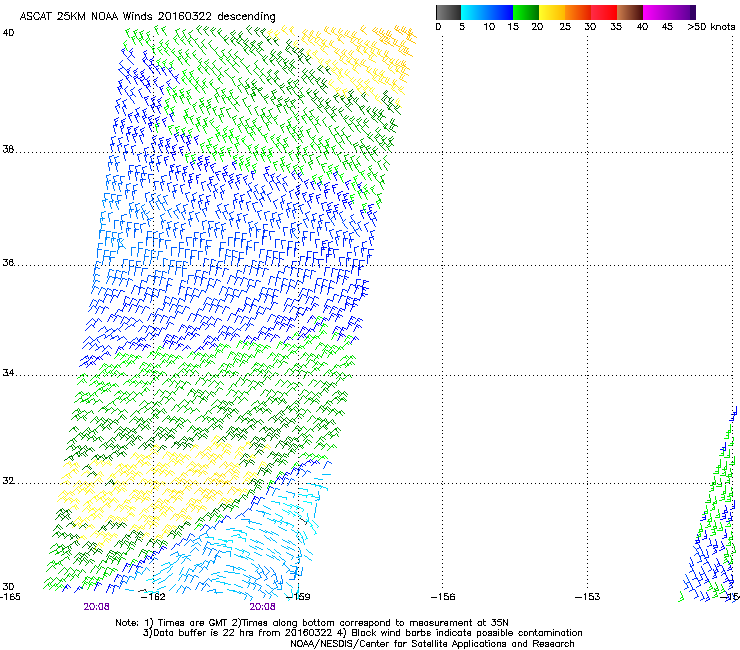740x650 pixels.
Task: Click the magenta-purple 40-50 knots color band
Action: coord(669,12)
